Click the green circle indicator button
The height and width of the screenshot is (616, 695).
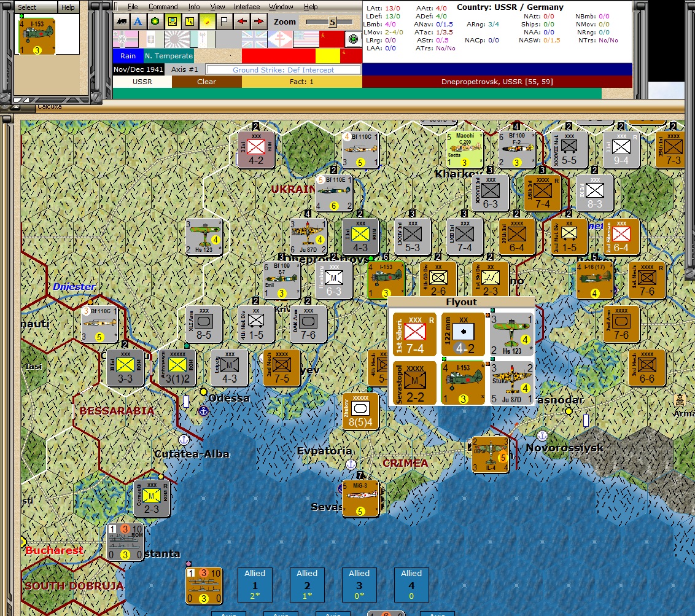tap(353, 39)
